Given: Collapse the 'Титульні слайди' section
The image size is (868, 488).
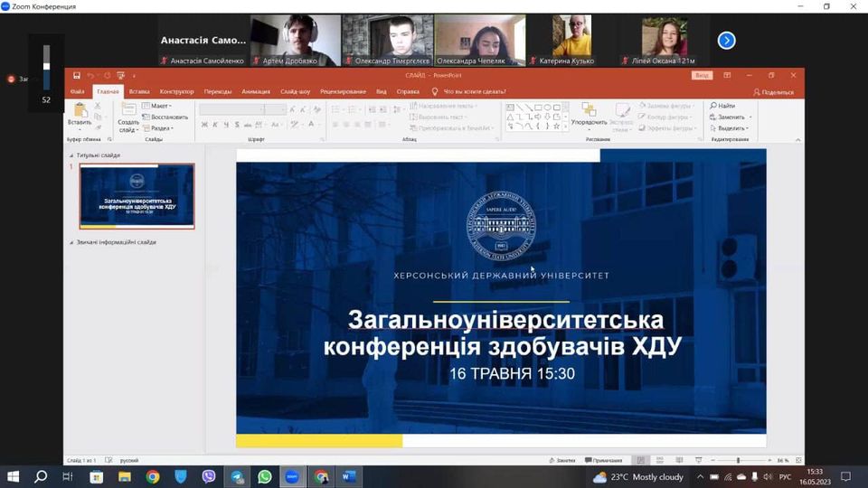Looking at the screenshot, I should point(72,155).
